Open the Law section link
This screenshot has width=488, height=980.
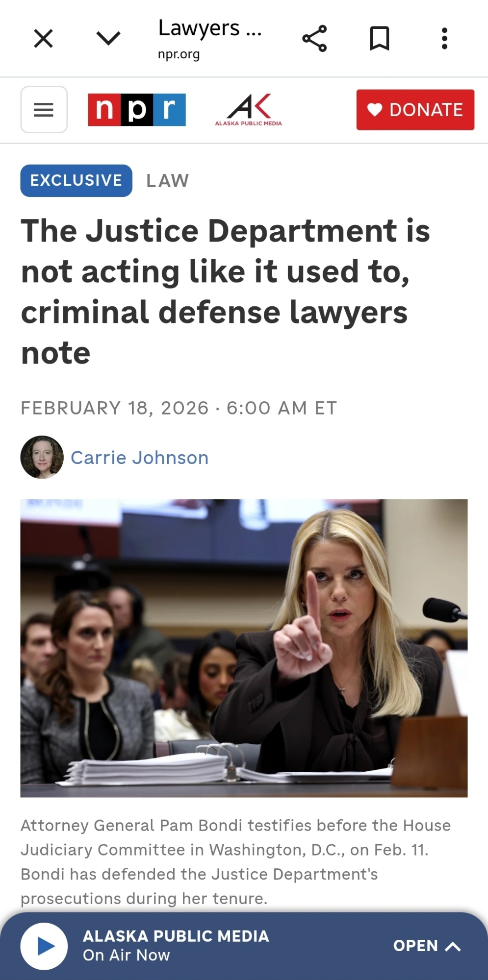coord(167,181)
